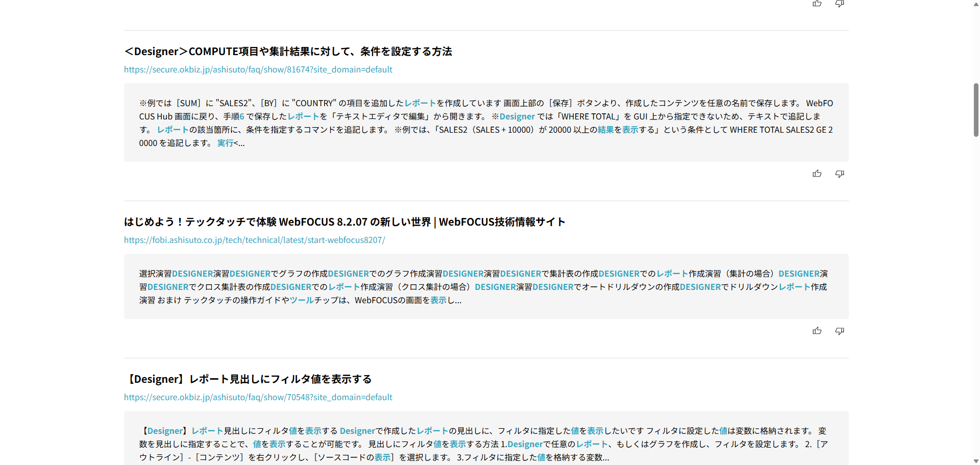Image resolution: width=980 pixels, height=465 pixels.
Task: Follow the okbiz faq/show/81674 URL
Action: point(258,69)
